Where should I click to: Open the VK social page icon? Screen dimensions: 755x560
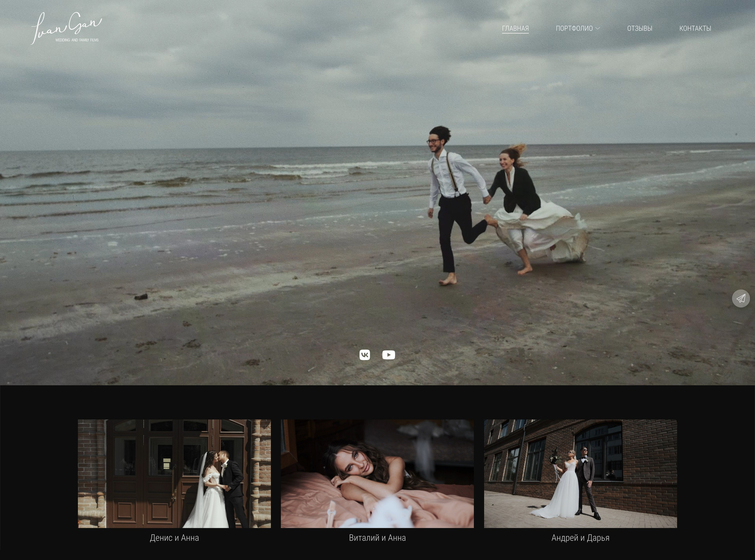(365, 355)
